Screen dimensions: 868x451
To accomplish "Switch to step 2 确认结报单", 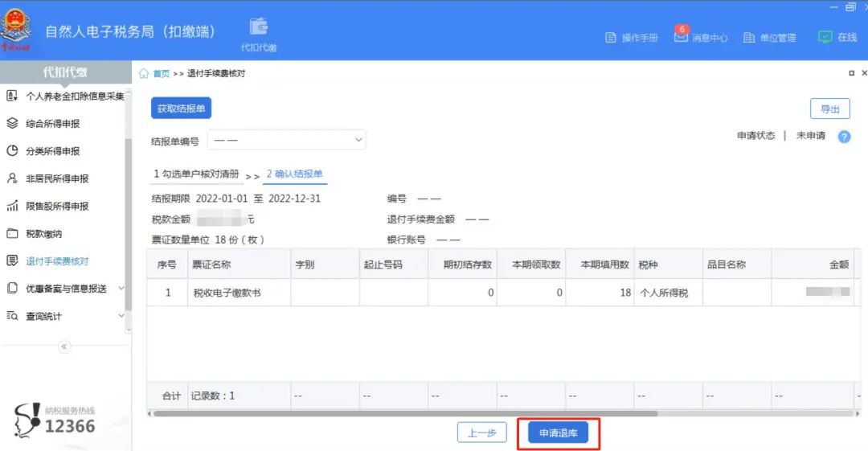I will [294, 174].
